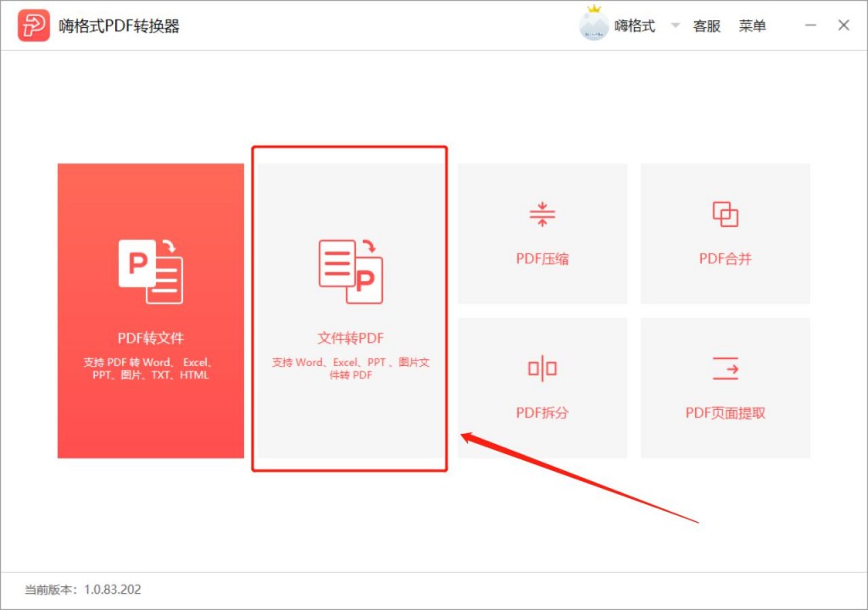Image resolution: width=868 pixels, height=610 pixels.
Task: Expand the 嗨格式 account dropdown arrow
Action: (x=675, y=25)
